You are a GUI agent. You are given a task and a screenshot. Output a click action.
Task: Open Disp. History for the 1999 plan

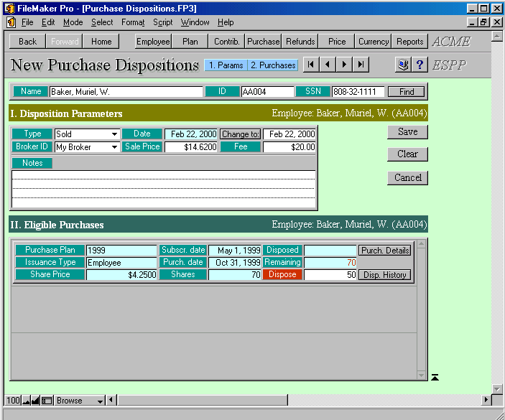coord(385,275)
